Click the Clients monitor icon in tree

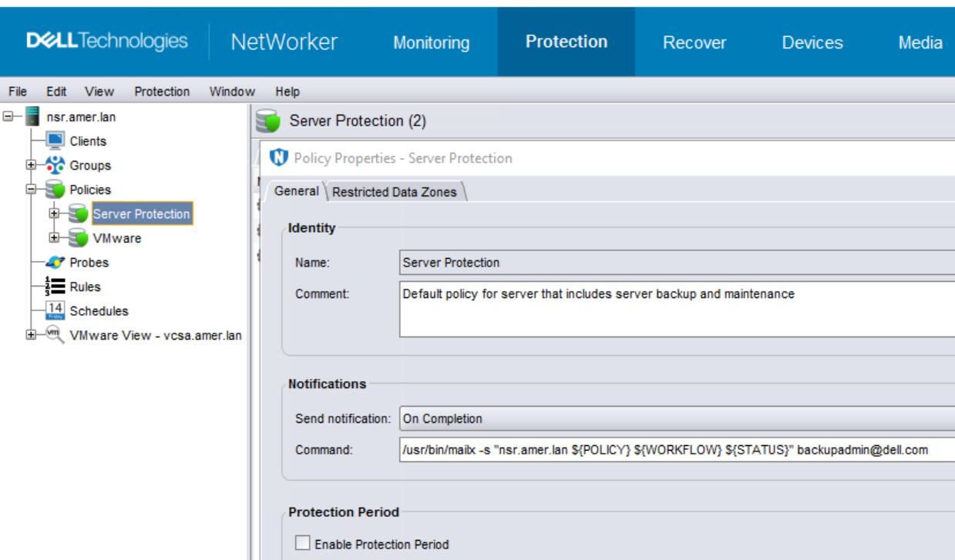pos(55,140)
